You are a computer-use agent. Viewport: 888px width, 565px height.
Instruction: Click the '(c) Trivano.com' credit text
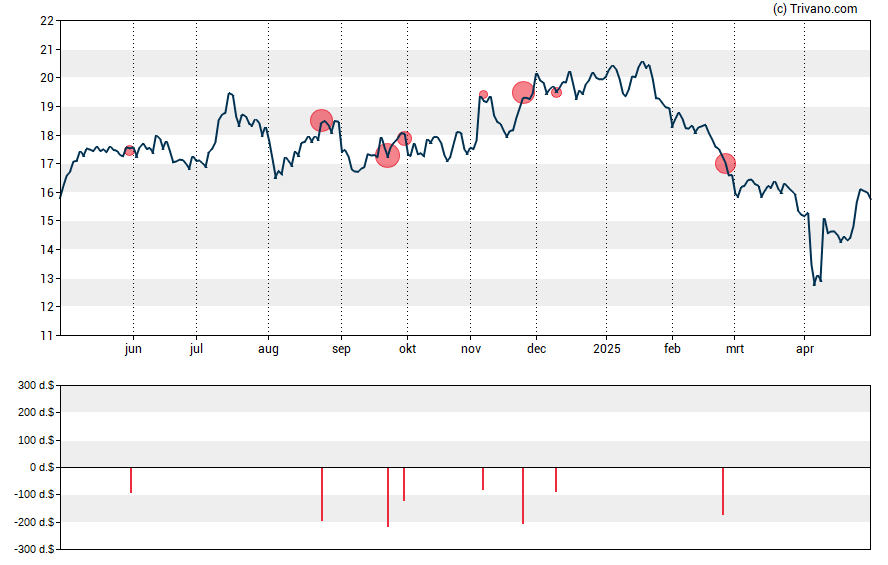[x=815, y=8]
